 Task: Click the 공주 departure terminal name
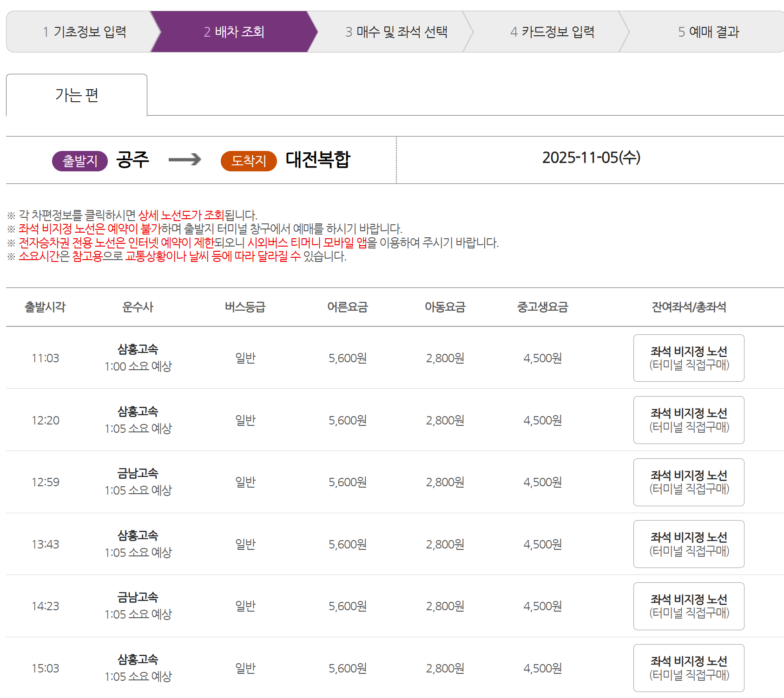(132, 160)
